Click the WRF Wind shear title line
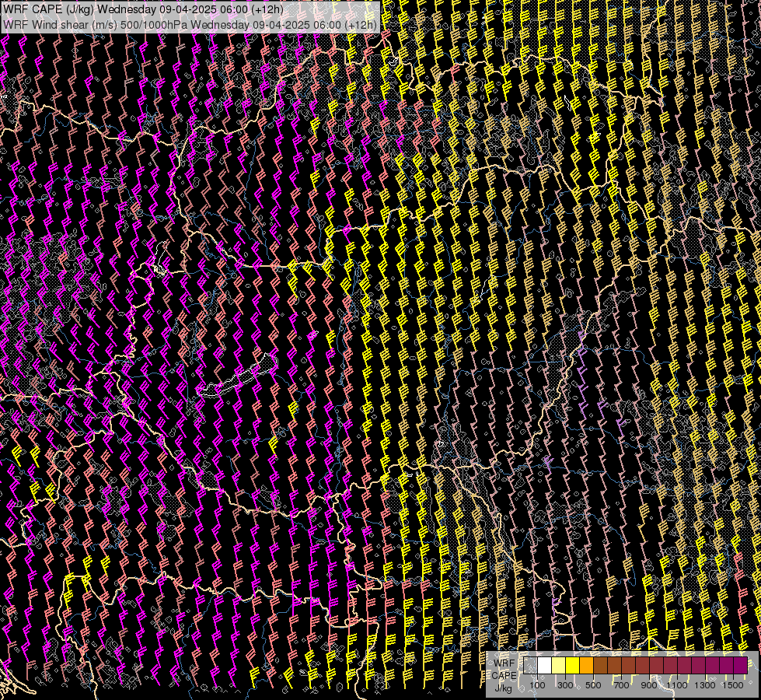The image size is (761, 700). (190, 24)
